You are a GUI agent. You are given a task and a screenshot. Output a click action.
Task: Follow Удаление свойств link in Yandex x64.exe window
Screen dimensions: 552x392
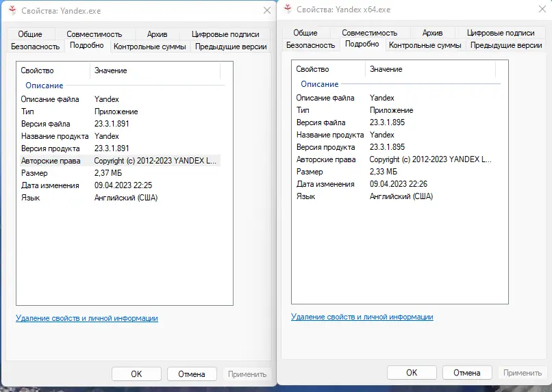(362, 317)
